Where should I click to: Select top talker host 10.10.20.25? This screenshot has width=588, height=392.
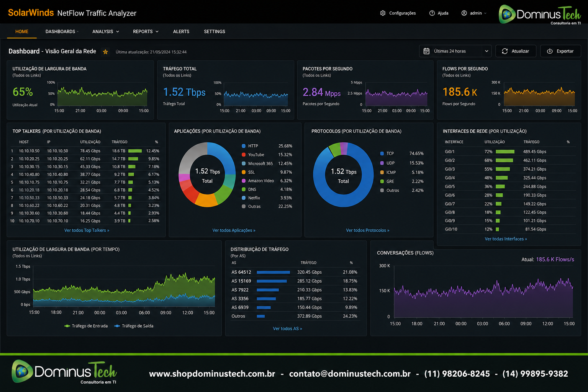pos(29,159)
